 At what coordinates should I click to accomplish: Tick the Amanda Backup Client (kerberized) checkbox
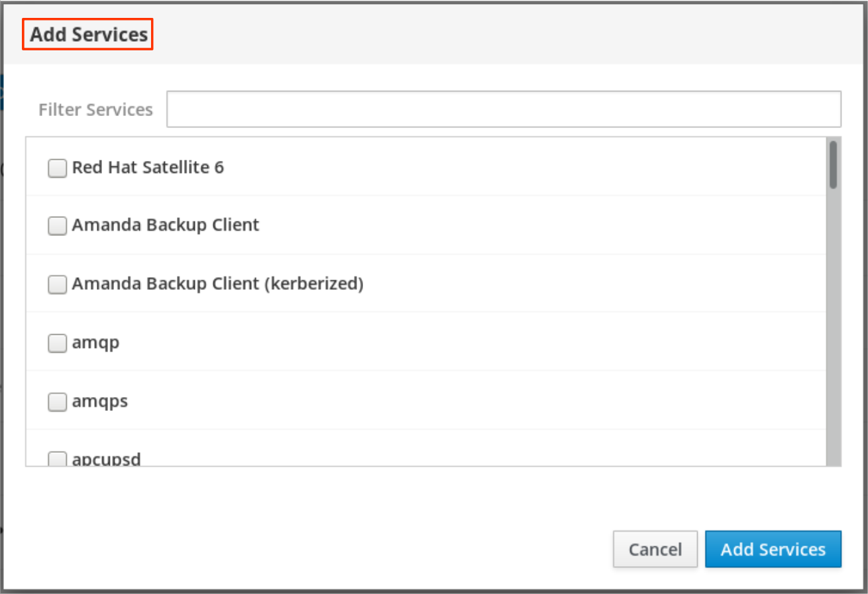pyautogui.click(x=58, y=284)
